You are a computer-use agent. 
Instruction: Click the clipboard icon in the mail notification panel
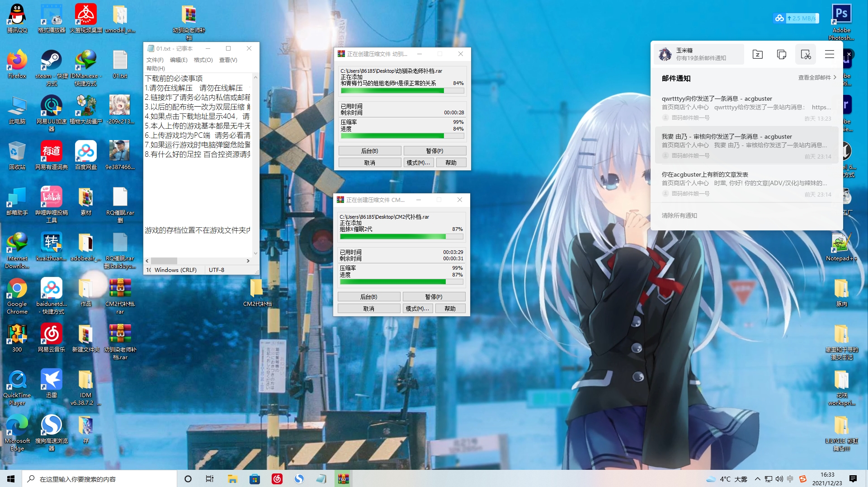(782, 54)
